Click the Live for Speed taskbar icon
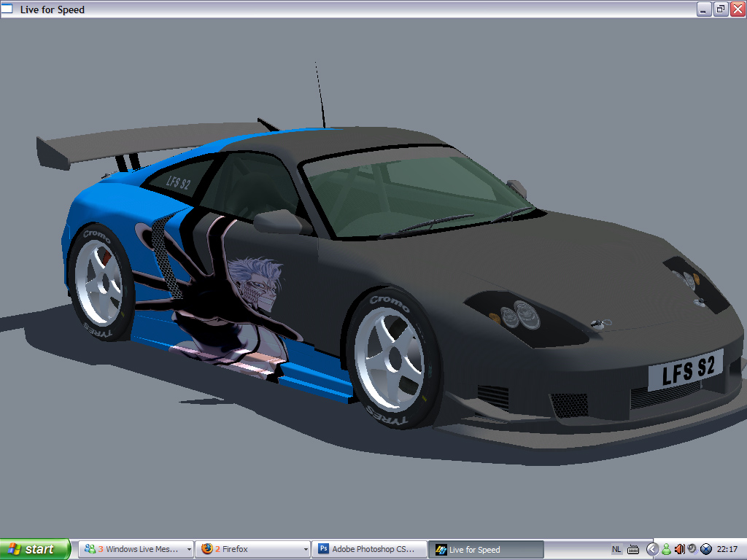The height and width of the screenshot is (560, 747). tap(441, 550)
